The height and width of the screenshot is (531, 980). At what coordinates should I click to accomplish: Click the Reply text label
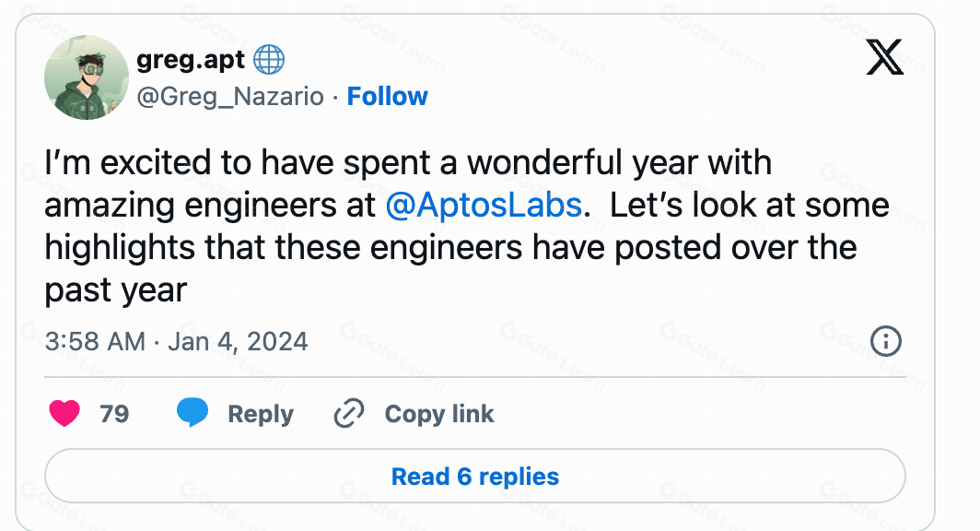(261, 414)
